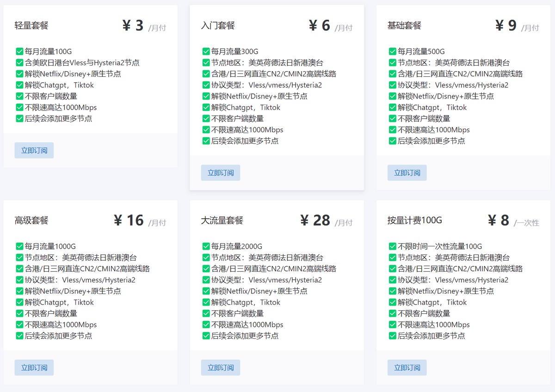
Task: Click the checkmark beside 解锁Netflix/Disney+原生节点 in 基础套餐
Action: tap(392, 96)
